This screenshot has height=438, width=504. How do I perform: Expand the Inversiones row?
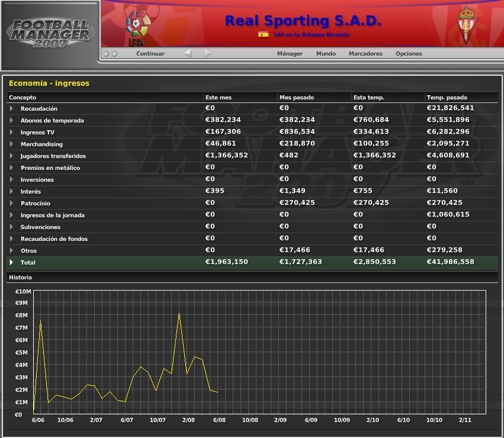click(x=12, y=179)
